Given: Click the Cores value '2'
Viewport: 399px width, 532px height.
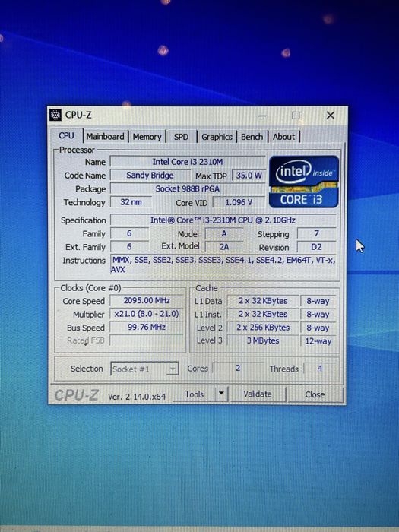Looking at the screenshot, I should pos(238,368).
